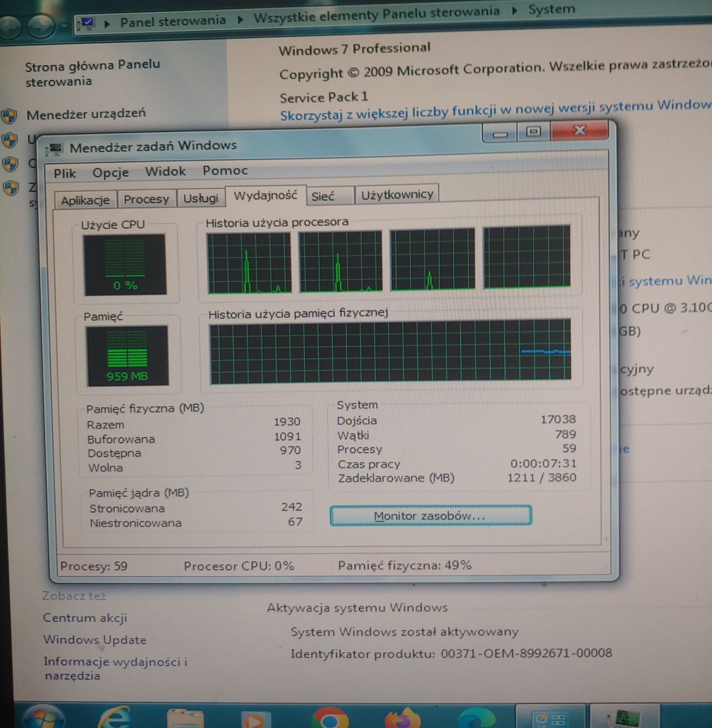Open Centrum akcji link
This screenshot has height=728, width=712.
click(x=85, y=618)
